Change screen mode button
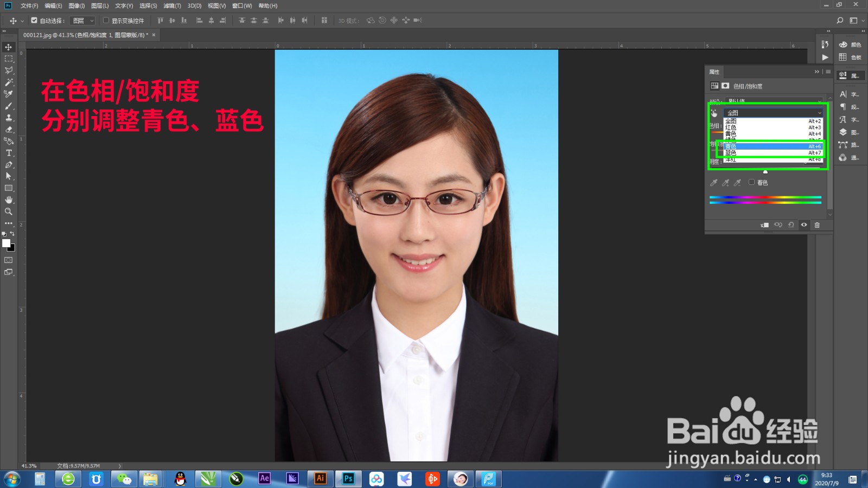 (x=9, y=272)
